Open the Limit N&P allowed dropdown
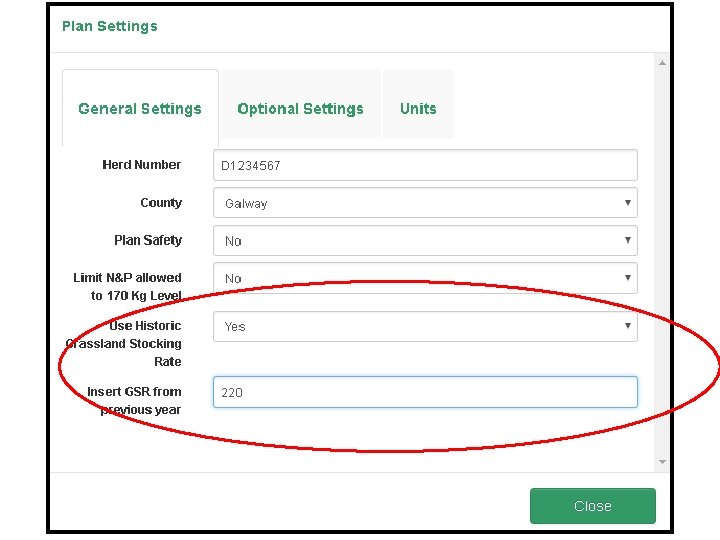The width and height of the screenshot is (720, 540). point(425,278)
